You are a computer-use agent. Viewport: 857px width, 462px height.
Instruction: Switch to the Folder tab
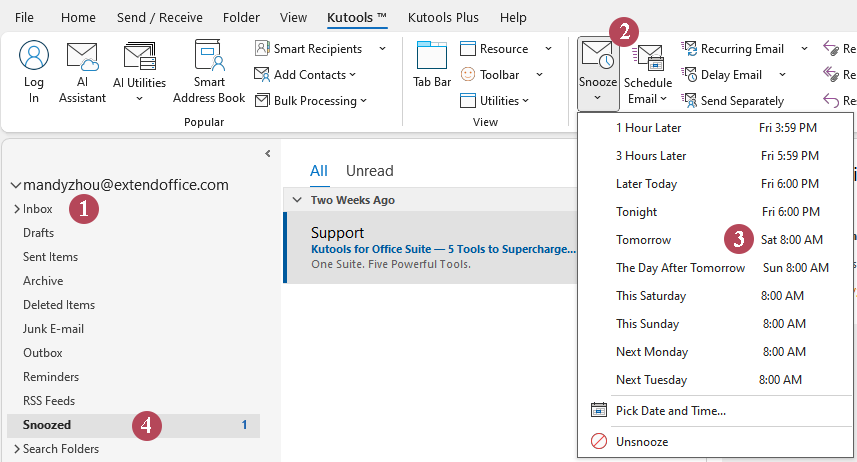coord(241,17)
